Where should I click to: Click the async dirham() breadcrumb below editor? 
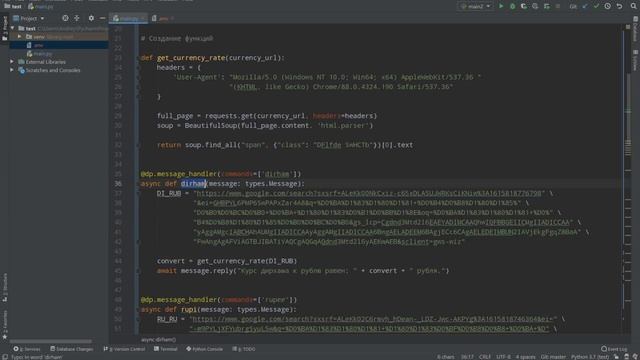pyautogui.click(x=158, y=340)
